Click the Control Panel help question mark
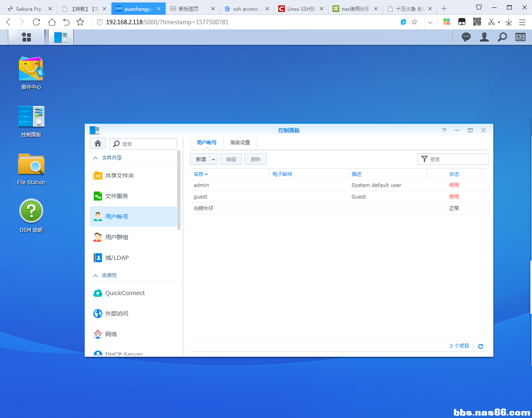 tap(444, 130)
